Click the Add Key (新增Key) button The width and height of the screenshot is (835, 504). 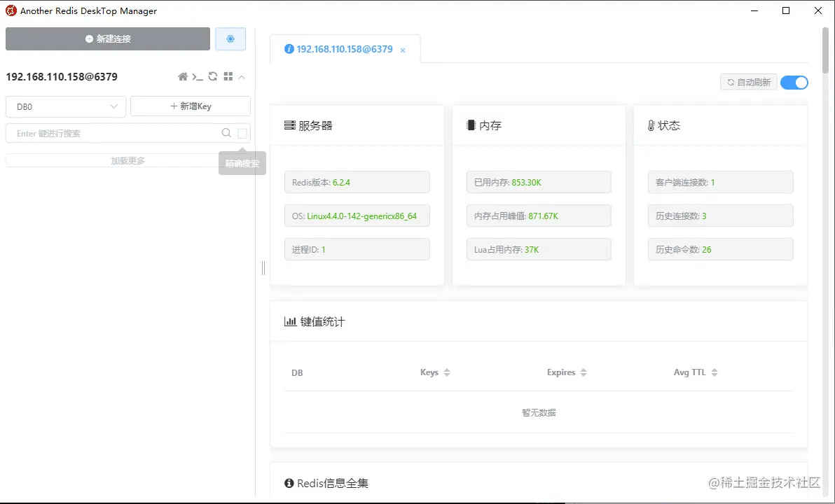190,106
